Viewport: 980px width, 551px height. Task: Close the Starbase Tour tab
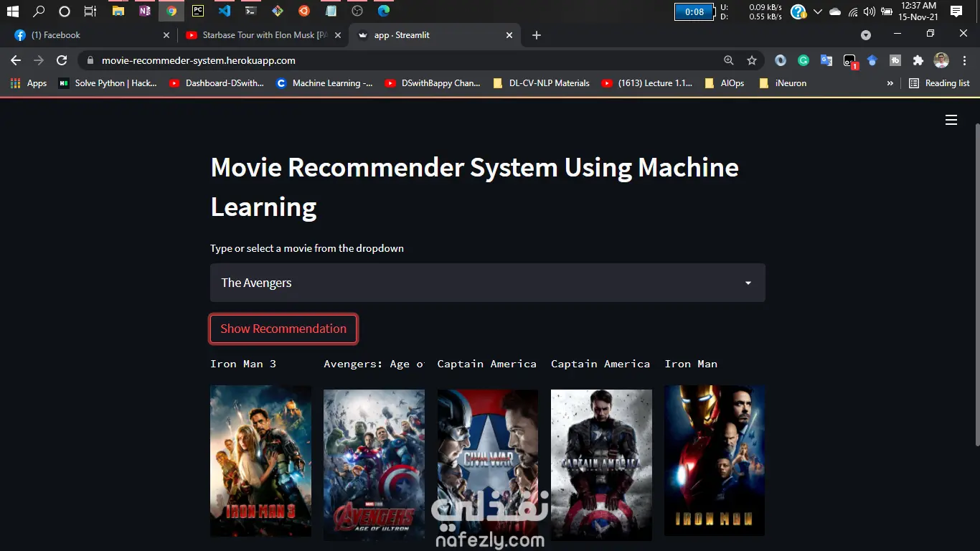337,35
